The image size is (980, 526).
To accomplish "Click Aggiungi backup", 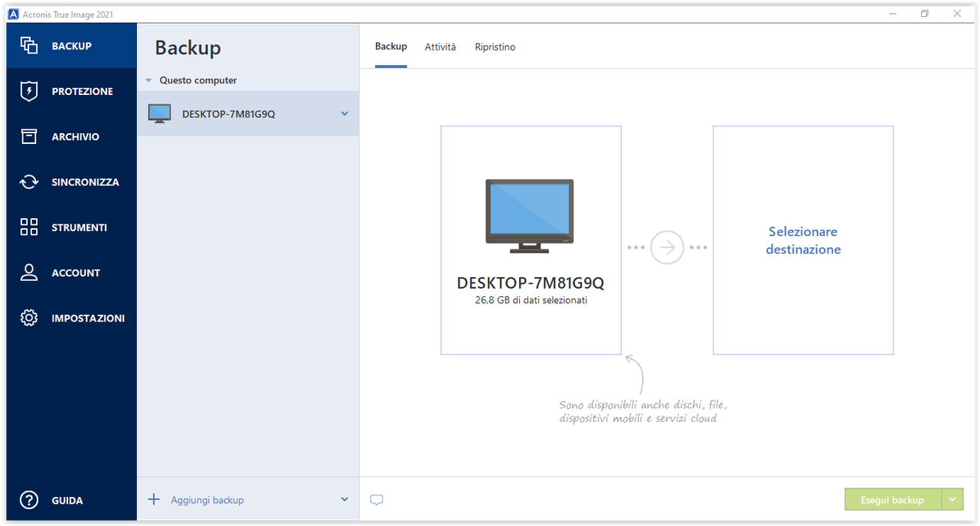I will [x=207, y=500].
